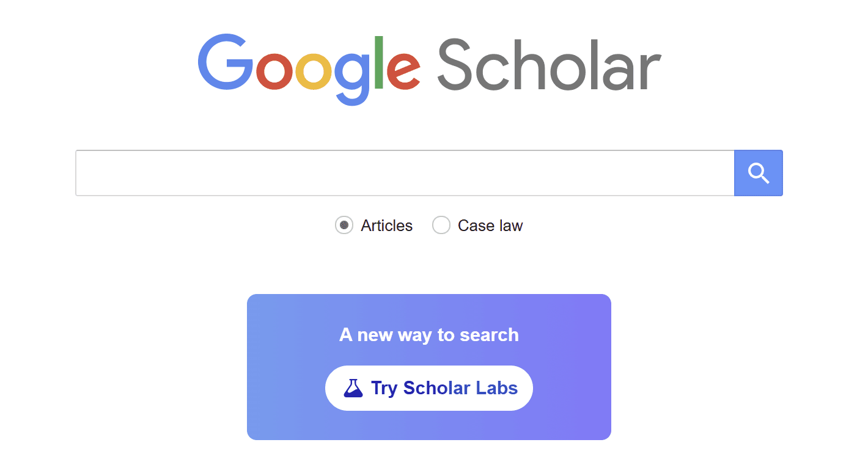Select the Case law radio button
Image resolution: width=868 pixels, height=467 pixels.
441,226
